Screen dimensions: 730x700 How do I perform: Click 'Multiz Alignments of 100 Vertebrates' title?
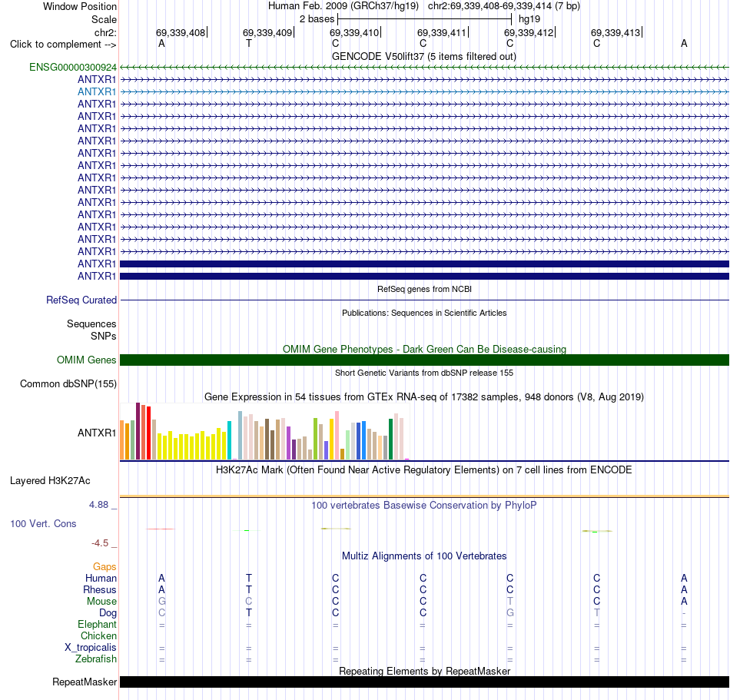tap(424, 556)
